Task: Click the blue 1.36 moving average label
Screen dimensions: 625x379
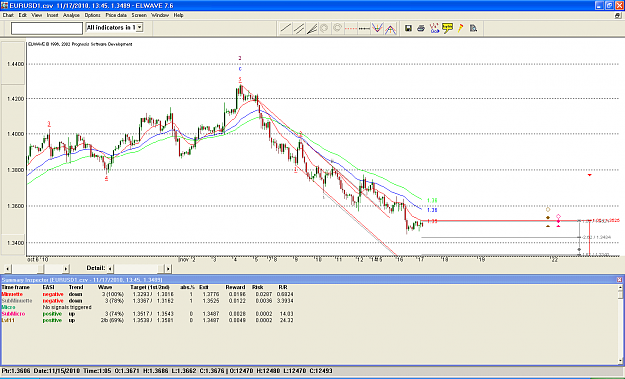Action: point(432,210)
